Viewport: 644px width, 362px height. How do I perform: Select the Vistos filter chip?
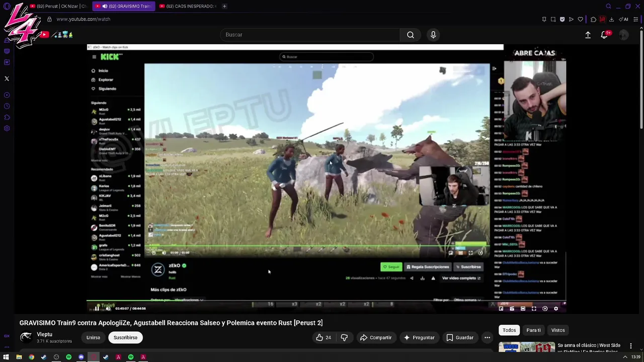click(558, 330)
